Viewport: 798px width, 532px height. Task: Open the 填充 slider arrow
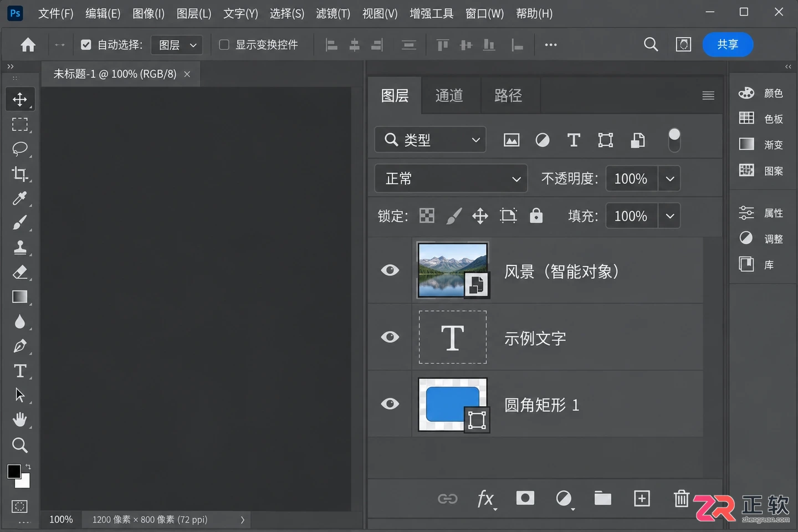(669, 216)
